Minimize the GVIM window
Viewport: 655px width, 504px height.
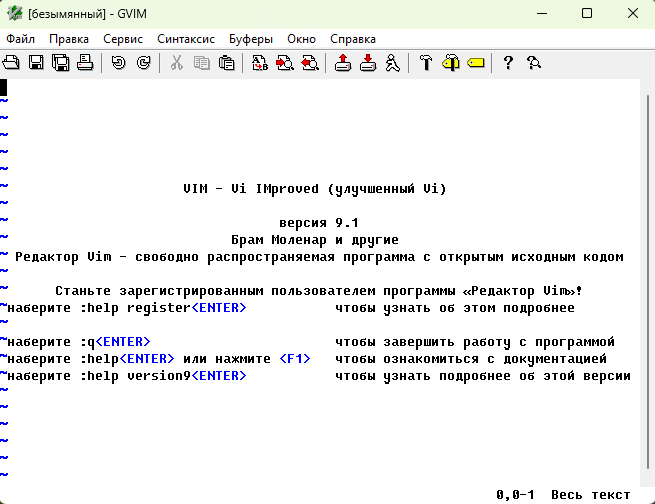click(x=542, y=13)
